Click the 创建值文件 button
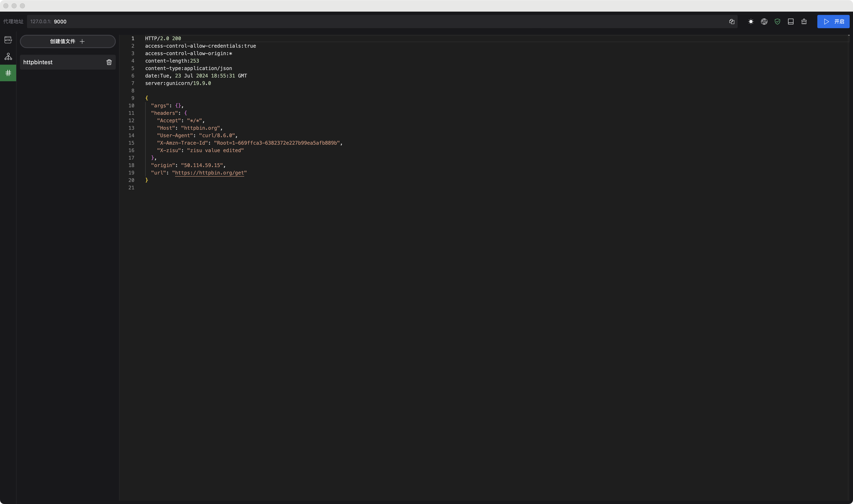Viewport: 853px width, 504px height. coord(68,41)
